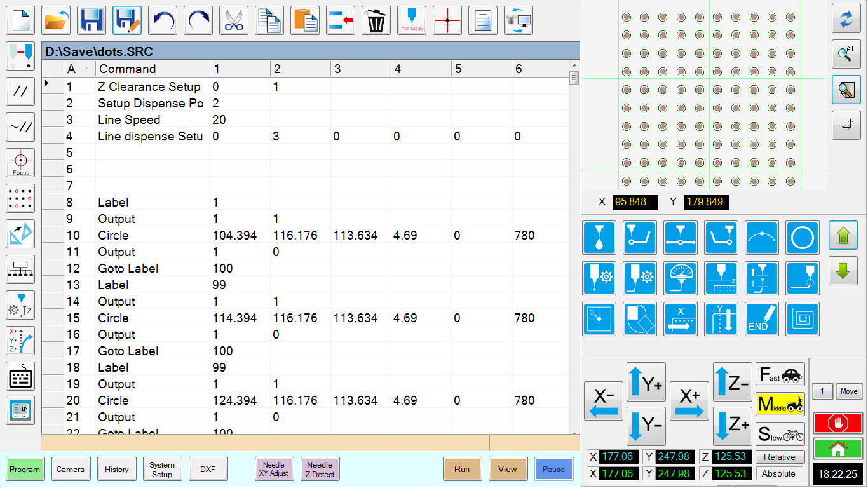This screenshot has width=868, height=488.
Task: Click the Needle Z Detect button
Action: click(x=320, y=470)
